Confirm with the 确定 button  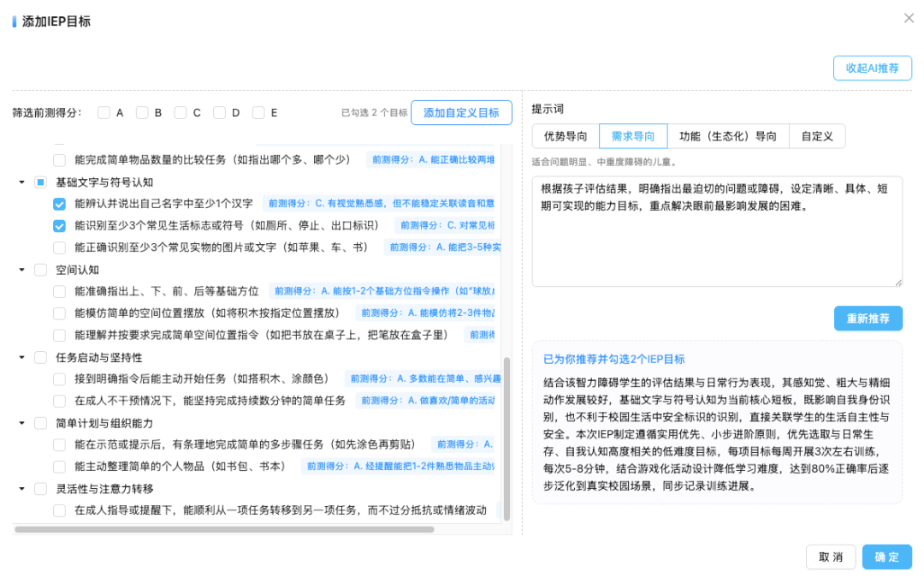click(x=887, y=557)
